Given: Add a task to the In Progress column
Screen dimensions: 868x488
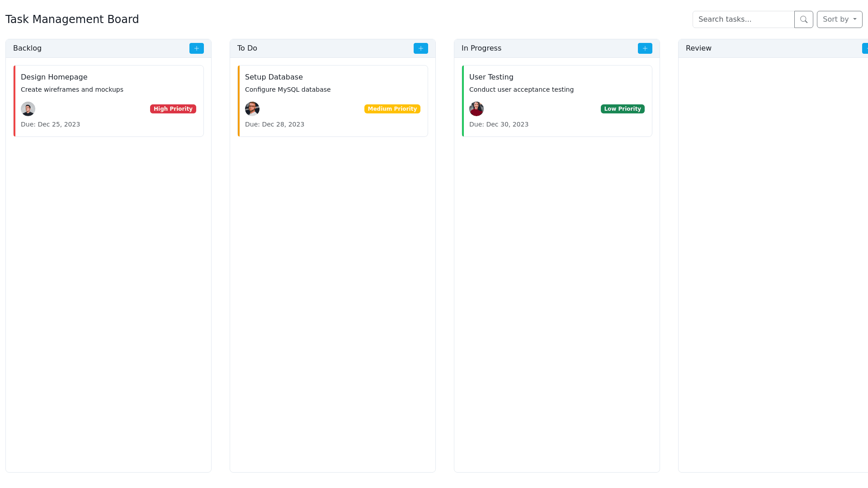Looking at the screenshot, I should point(645,48).
